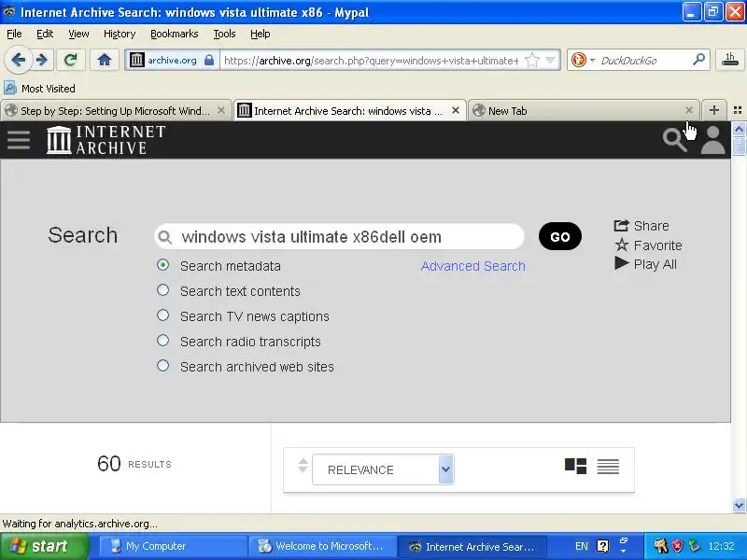The height and width of the screenshot is (560, 747).
Task: Click the GO search button
Action: tap(559, 237)
